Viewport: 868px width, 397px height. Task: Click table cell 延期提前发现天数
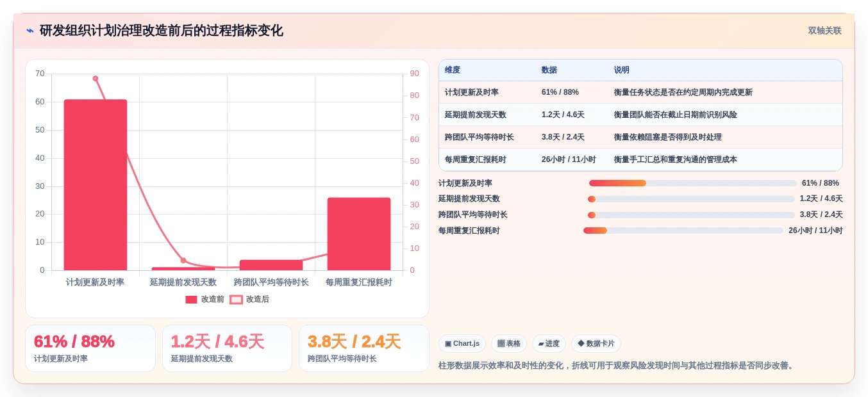coord(476,115)
